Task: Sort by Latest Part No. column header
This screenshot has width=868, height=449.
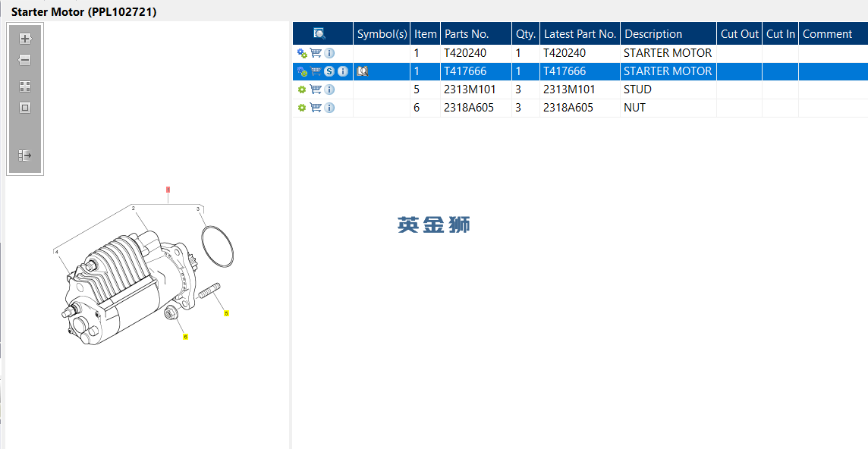Action: pyautogui.click(x=580, y=34)
